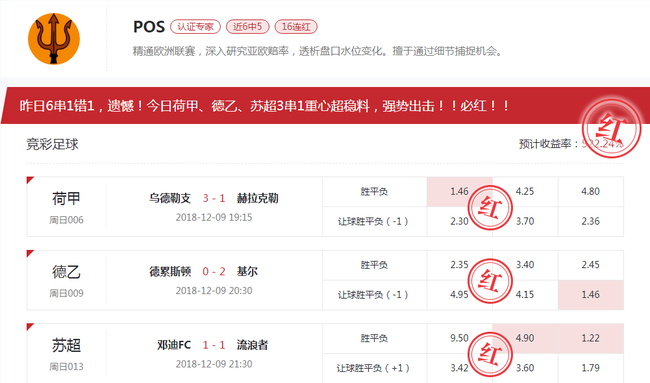Click the 周日006 match number

tap(66, 220)
